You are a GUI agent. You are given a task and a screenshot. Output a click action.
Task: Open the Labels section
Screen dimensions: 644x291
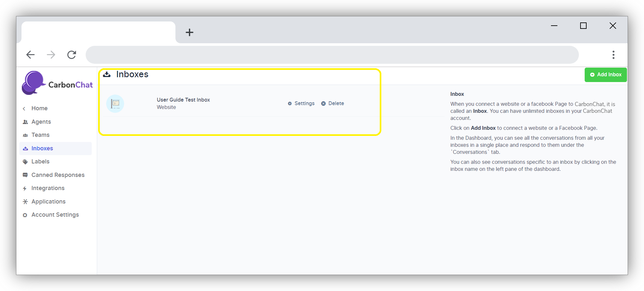coord(40,162)
